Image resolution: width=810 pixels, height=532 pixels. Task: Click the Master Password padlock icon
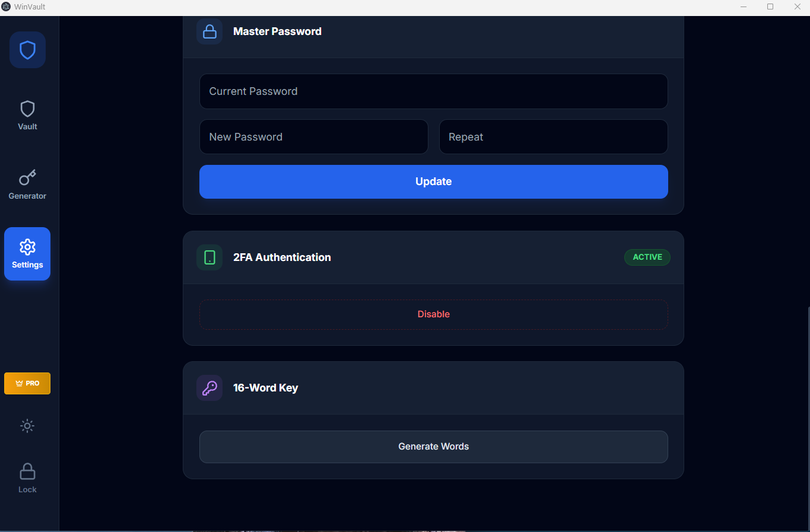[x=209, y=32]
